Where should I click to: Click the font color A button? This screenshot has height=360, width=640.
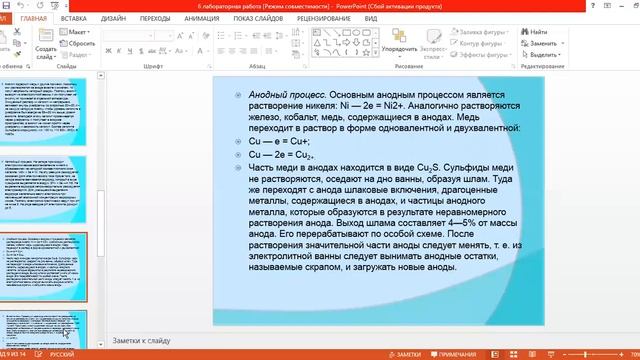pos(200,51)
